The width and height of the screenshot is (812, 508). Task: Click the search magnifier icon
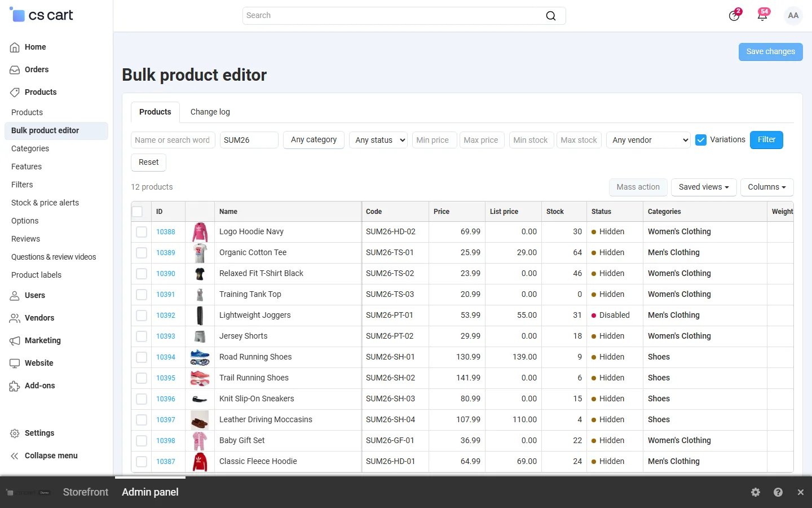(x=551, y=16)
